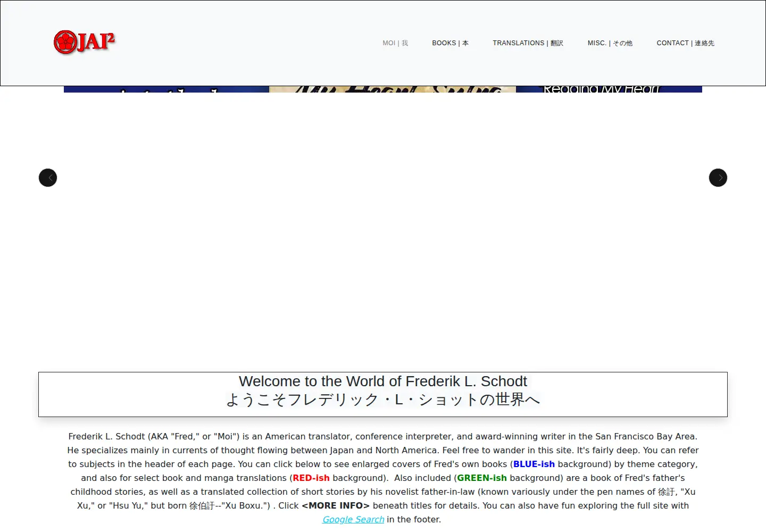Click the bold green "GREEN-ish" text
The image size is (766, 532).
click(x=482, y=478)
